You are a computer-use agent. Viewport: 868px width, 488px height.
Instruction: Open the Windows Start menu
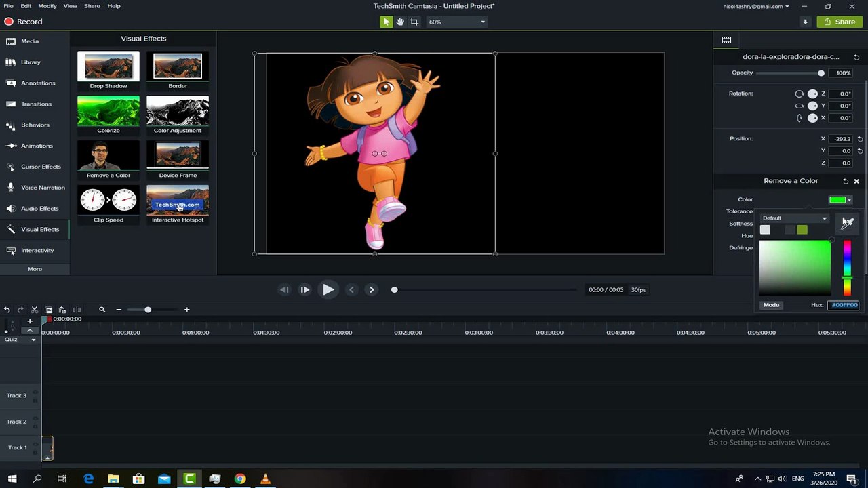(x=12, y=479)
